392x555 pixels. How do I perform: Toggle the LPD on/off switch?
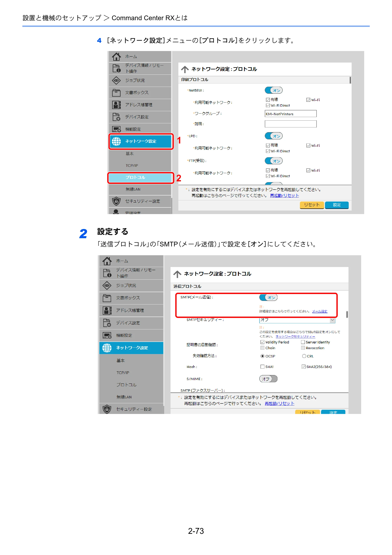click(274, 136)
